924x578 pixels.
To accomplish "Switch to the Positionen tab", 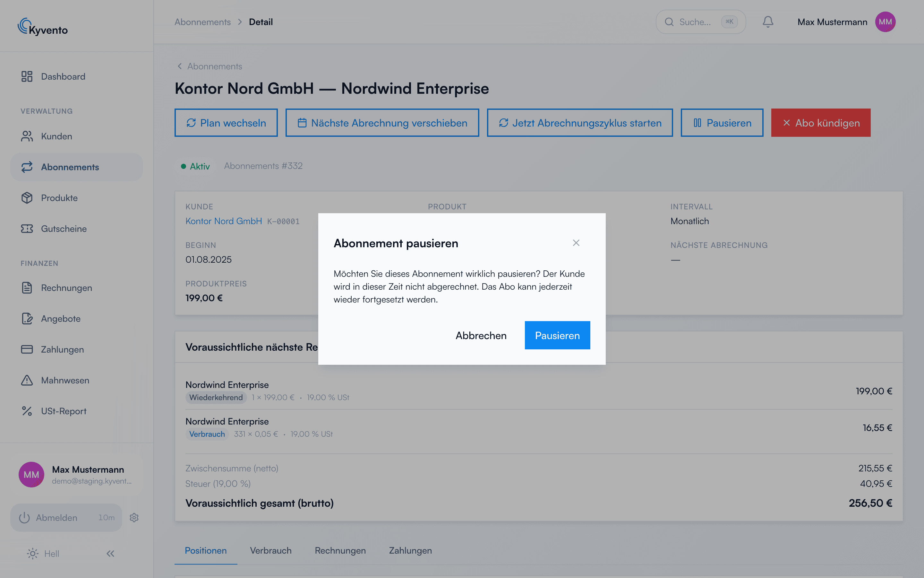I will (x=206, y=550).
